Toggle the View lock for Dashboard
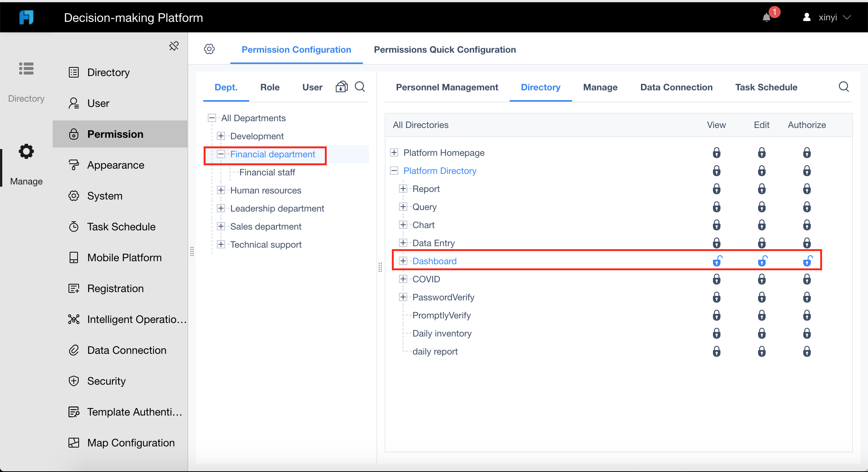 (717, 261)
